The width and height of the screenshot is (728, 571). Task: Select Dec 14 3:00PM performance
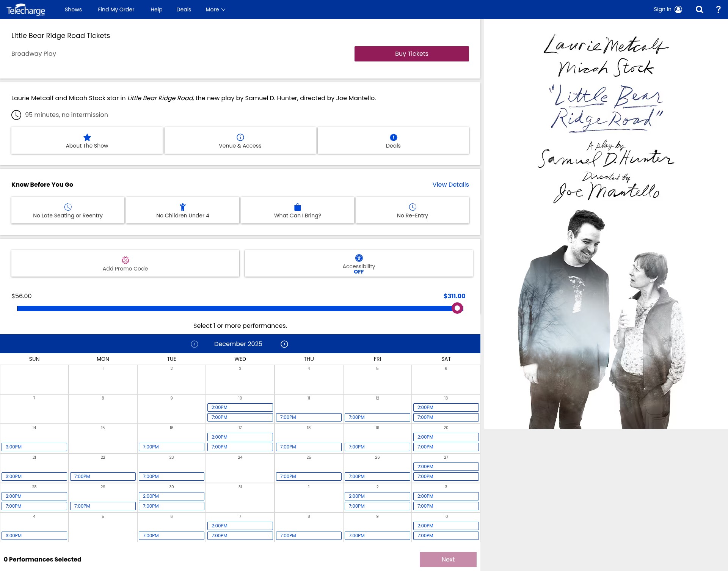click(34, 447)
